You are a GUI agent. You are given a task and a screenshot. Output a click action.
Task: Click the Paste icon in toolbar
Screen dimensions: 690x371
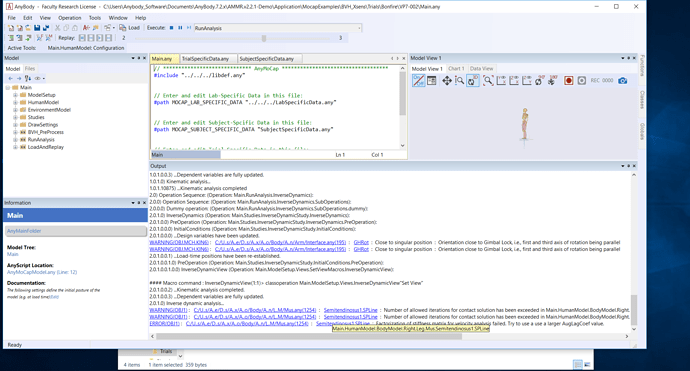pyautogui.click(x=75, y=28)
